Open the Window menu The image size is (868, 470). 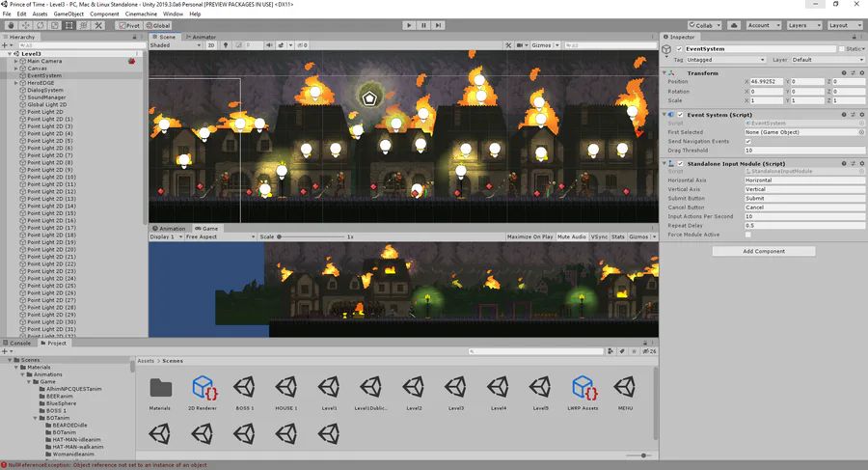coord(173,14)
